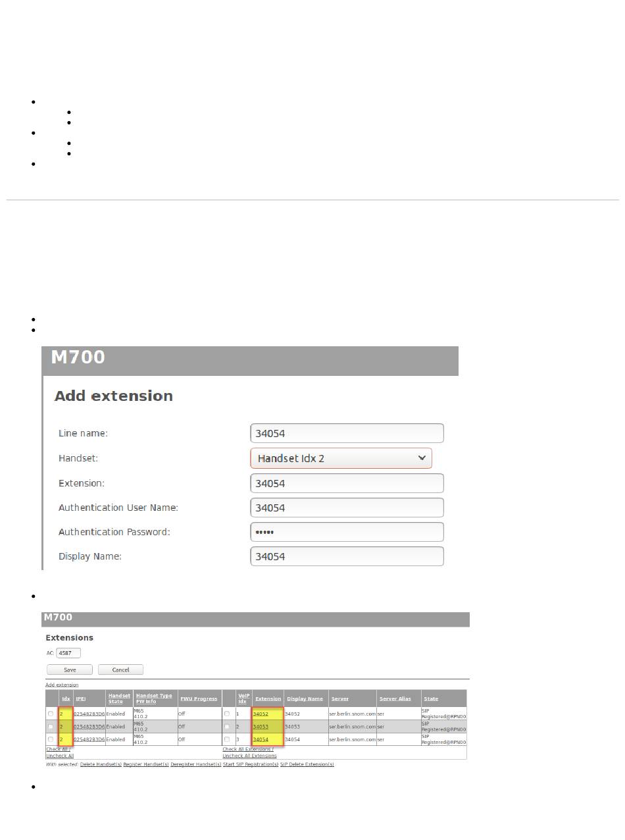Click the Line name input field

click(x=347, y=433)
